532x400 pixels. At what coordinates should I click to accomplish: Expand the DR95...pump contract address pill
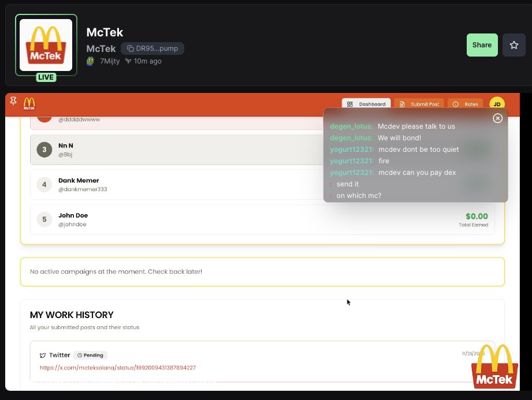(x=152, y=48)
